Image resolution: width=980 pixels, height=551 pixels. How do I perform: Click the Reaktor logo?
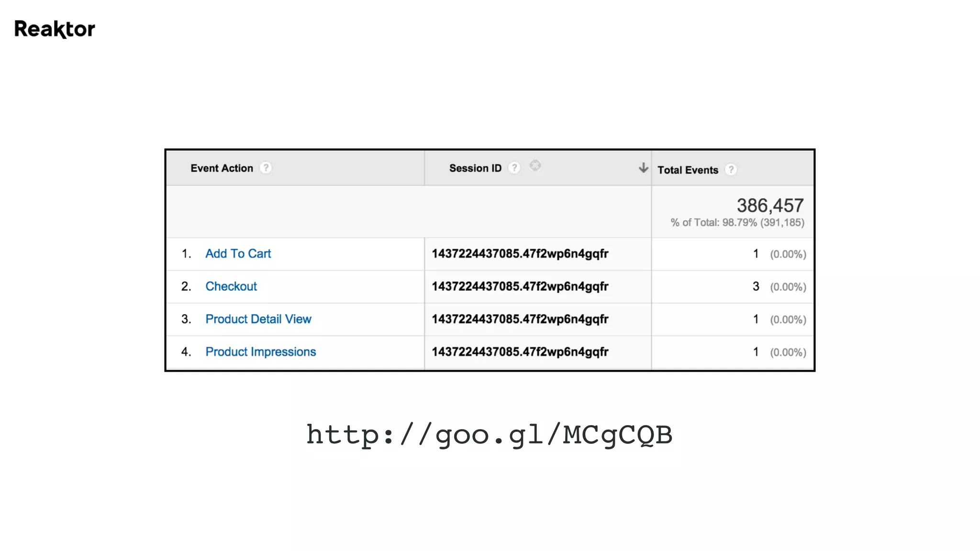pos(55,29)
